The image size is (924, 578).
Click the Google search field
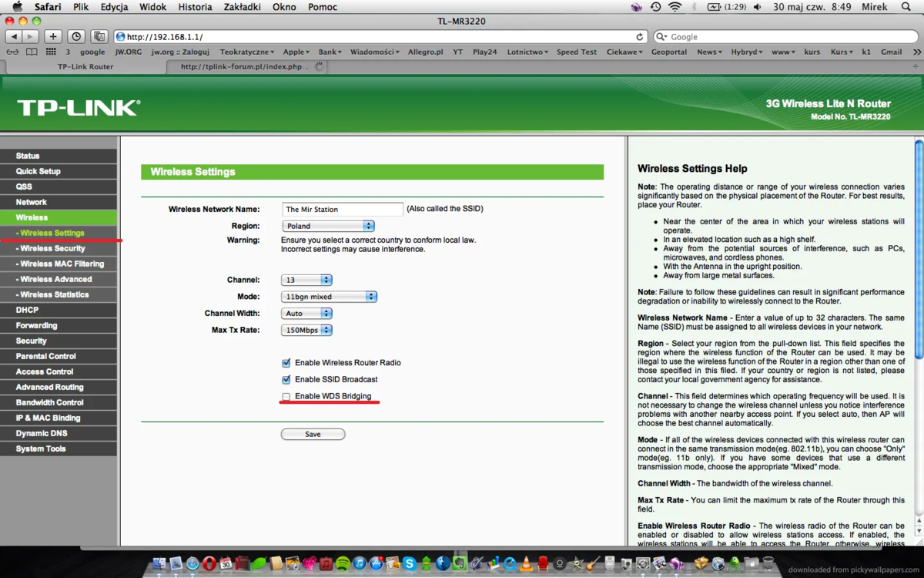pos(785,36)
